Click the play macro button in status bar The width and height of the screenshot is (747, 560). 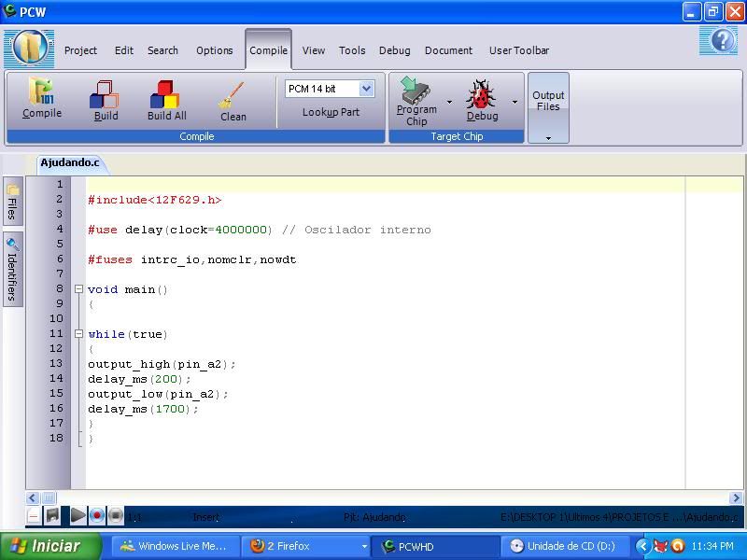[78, 516]
